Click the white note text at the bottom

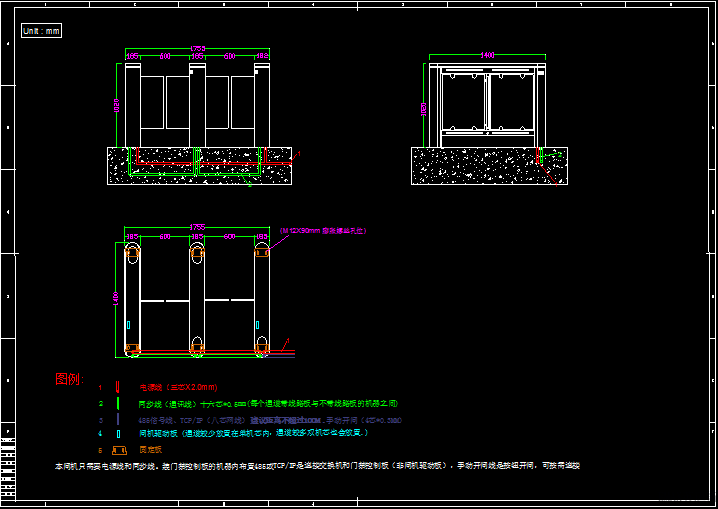tap(316, 466)
